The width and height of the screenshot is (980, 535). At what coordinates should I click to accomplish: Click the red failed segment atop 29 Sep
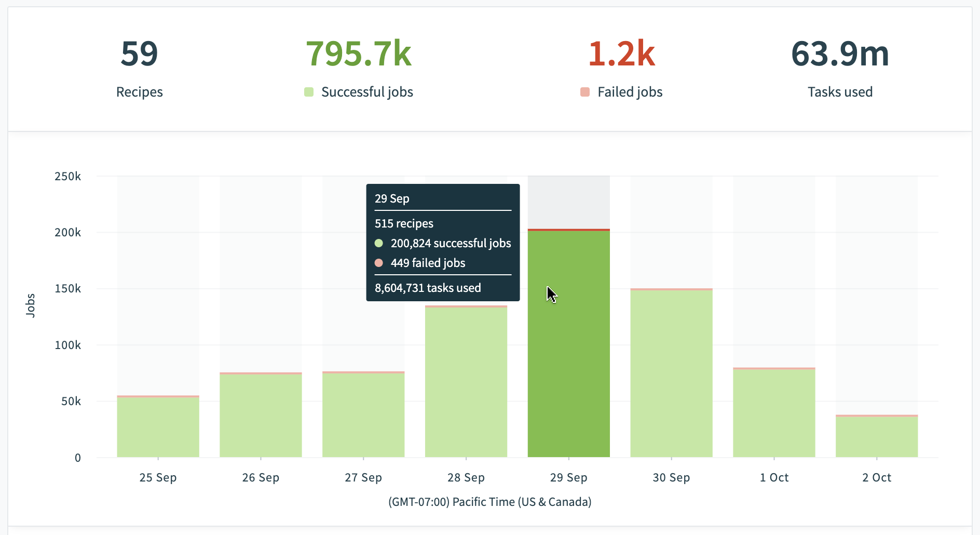coord(569,230)
